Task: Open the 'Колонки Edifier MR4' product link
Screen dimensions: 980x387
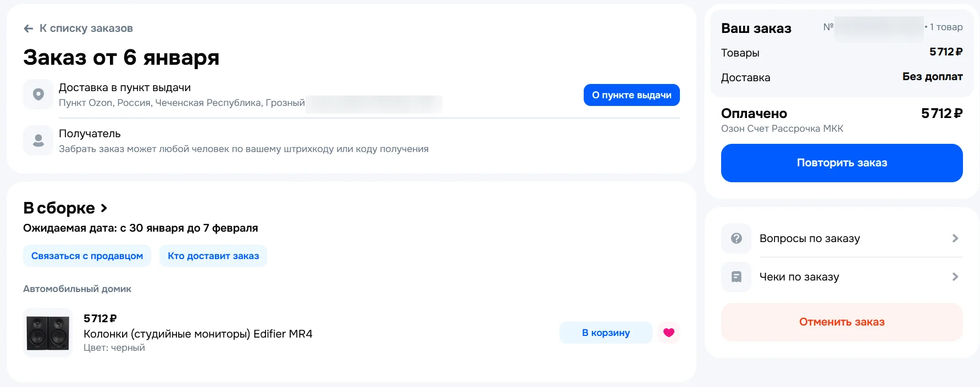Action: (x=198, y=334)
